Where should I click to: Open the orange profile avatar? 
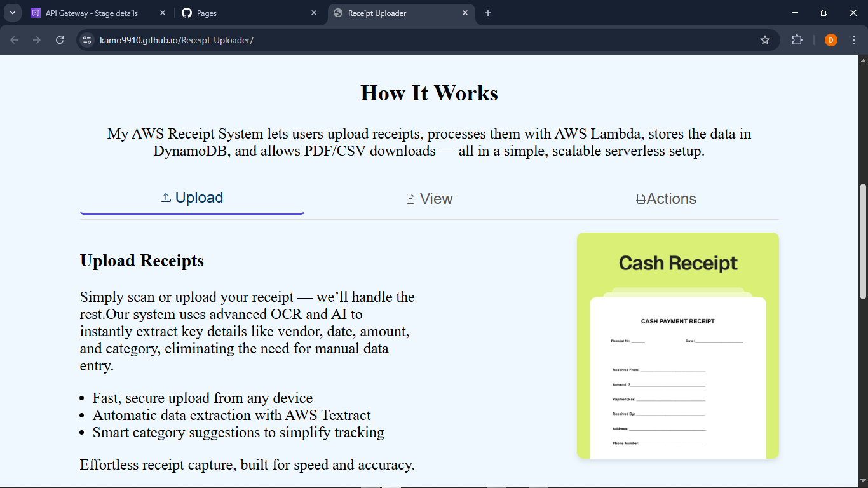pos(831,40)
